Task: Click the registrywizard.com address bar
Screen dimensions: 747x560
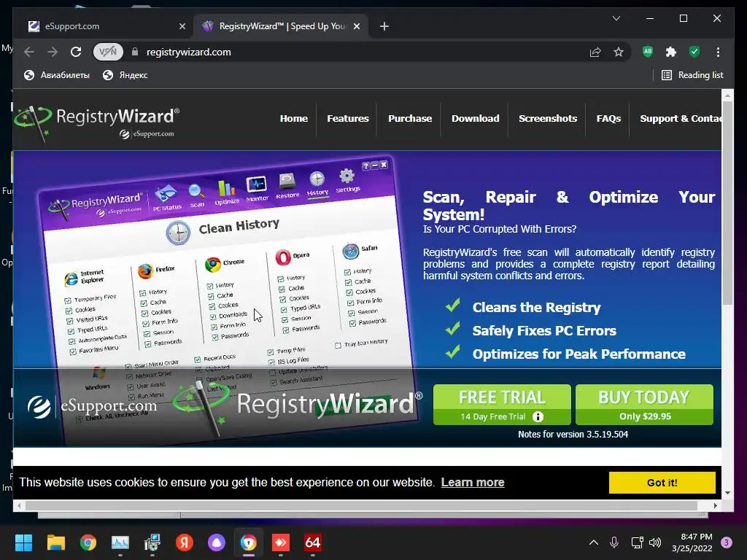Action: coord(189,52)
